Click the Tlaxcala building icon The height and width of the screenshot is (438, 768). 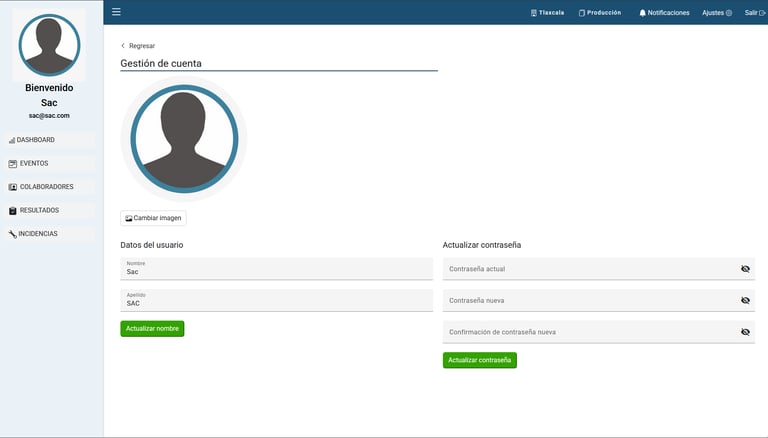tap(534, 13)
